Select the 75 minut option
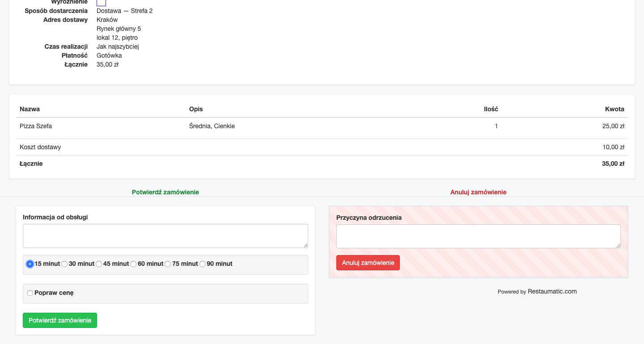Screen dimensions: 644x344 pyautogui.click(x=168, y=264)
